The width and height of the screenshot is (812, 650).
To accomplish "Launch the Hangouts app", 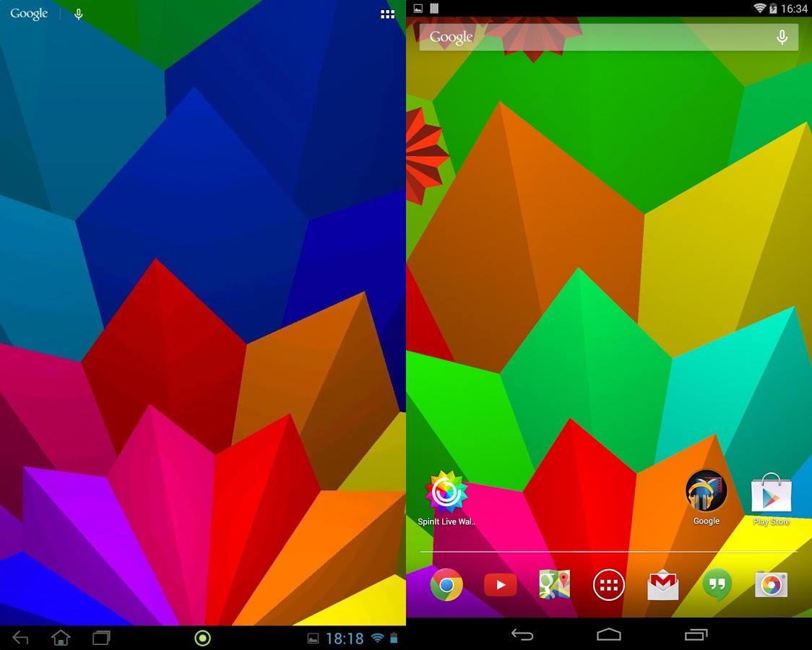I will tap(717, 585).
